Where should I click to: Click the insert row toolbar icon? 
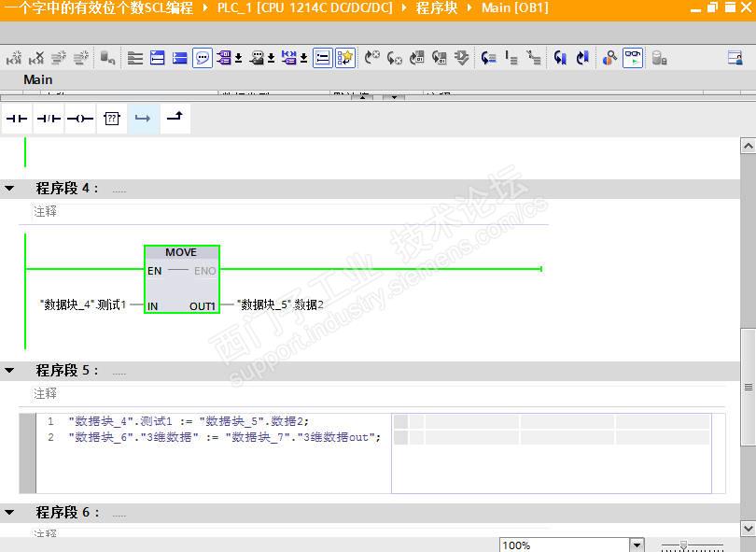[59, 58]
